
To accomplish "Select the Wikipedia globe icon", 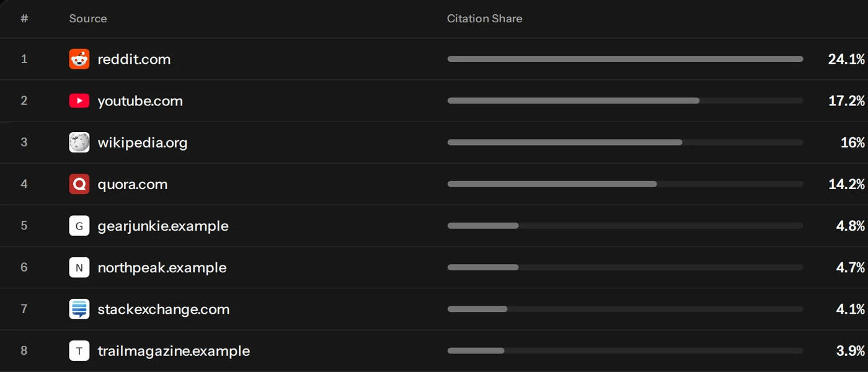I will (79, 142).
